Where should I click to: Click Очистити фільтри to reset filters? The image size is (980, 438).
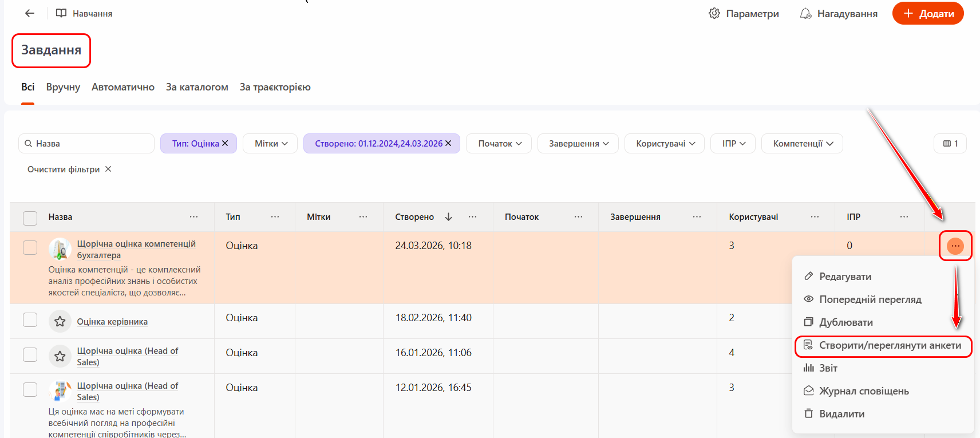tap(69, 169)
